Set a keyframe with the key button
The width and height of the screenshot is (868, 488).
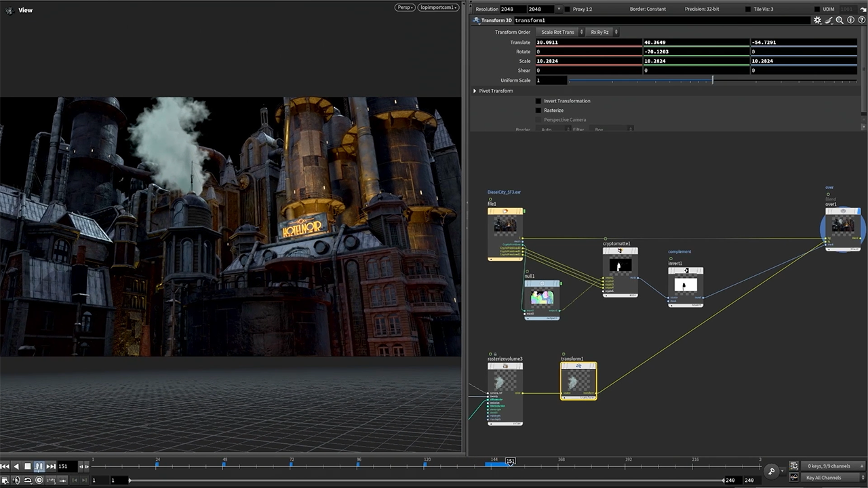pos(771,471)
